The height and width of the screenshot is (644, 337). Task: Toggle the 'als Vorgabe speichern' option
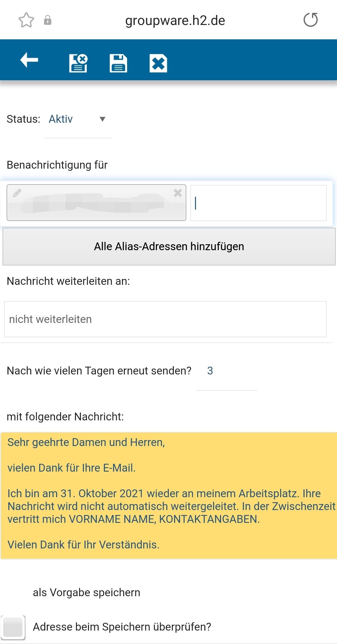click(86, 592)
